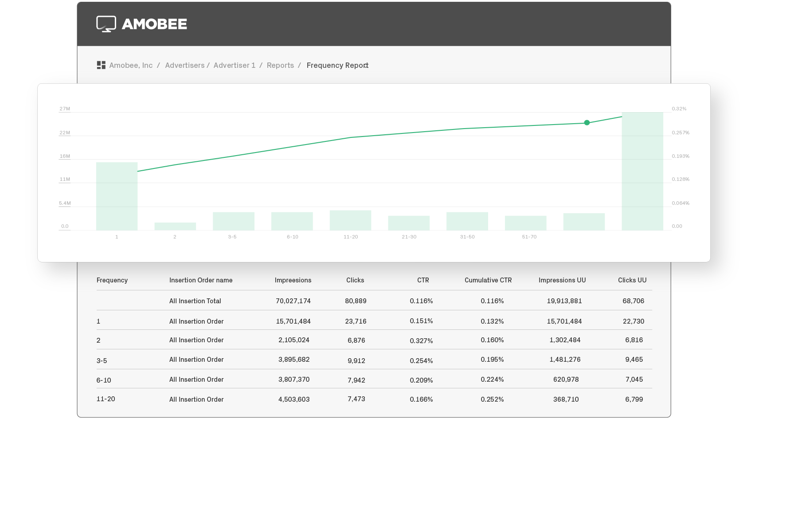798x532 pixels.
Task: Sort by the Frequency column header
Action: 112,280
